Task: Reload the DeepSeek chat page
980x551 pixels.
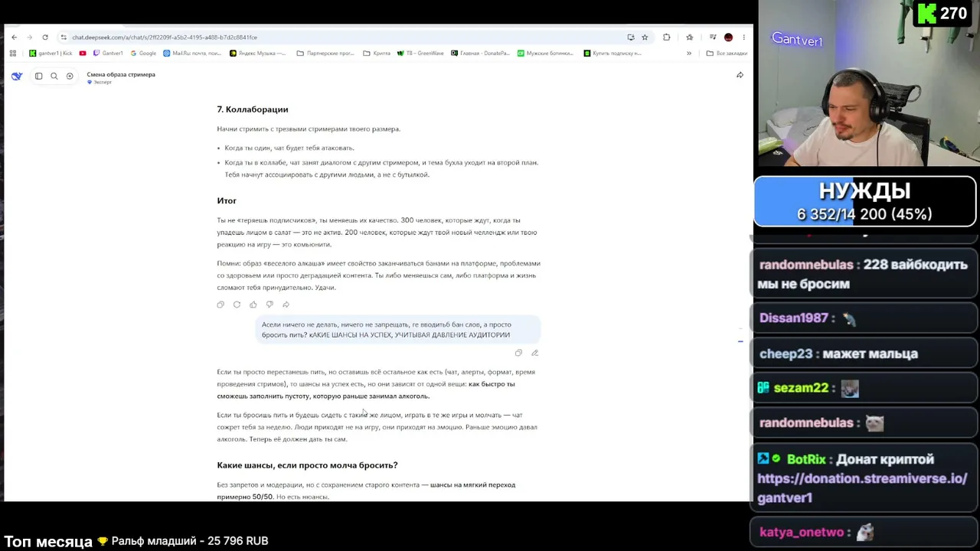Action: [x=45, y=37]
